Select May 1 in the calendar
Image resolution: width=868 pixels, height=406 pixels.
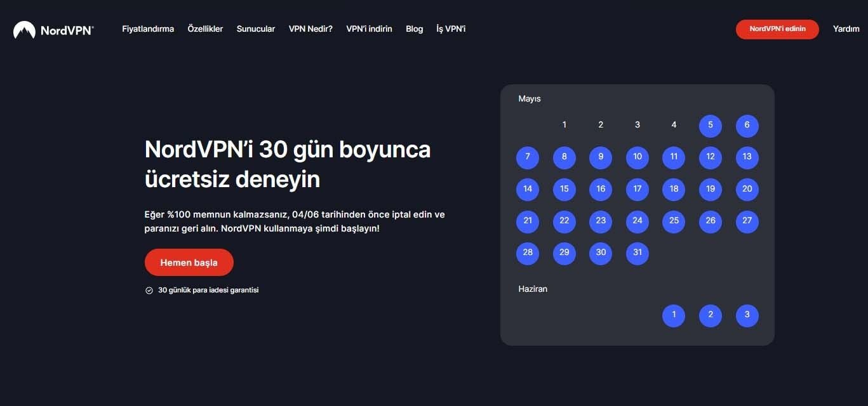[x=564, y=125]
